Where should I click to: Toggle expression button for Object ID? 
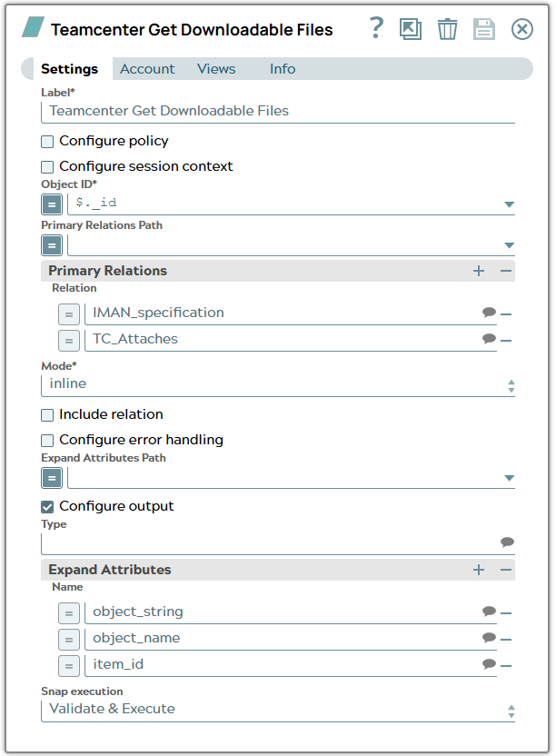(52, 204)
